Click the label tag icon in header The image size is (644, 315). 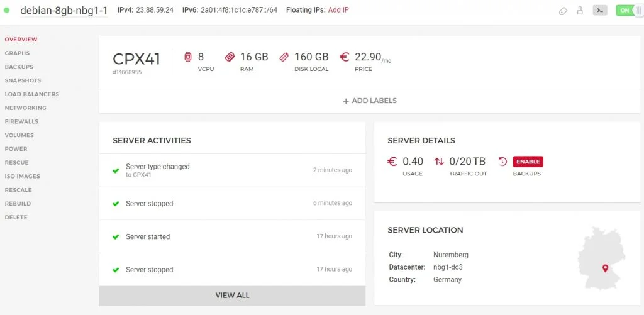coord(563,11)
